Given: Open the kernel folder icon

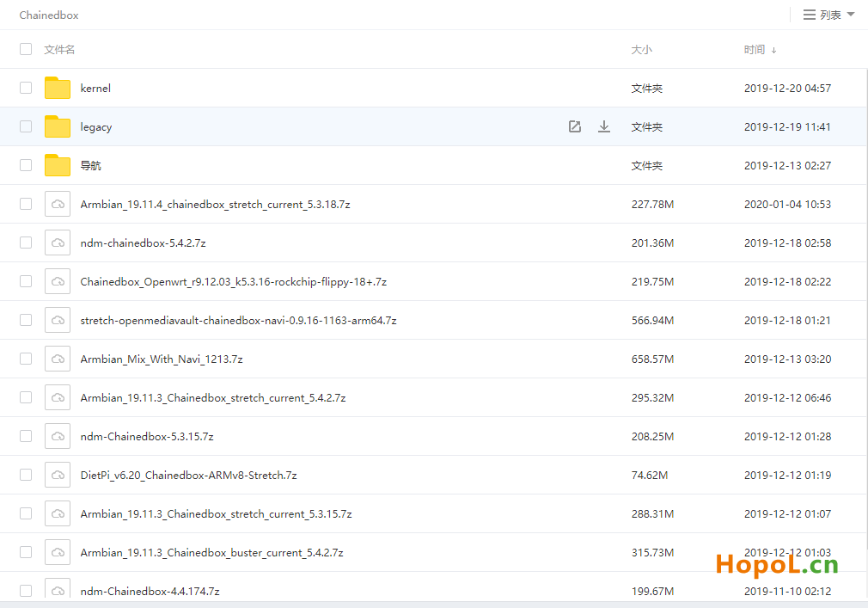Looking at the screenshot, I should point(58,88).
